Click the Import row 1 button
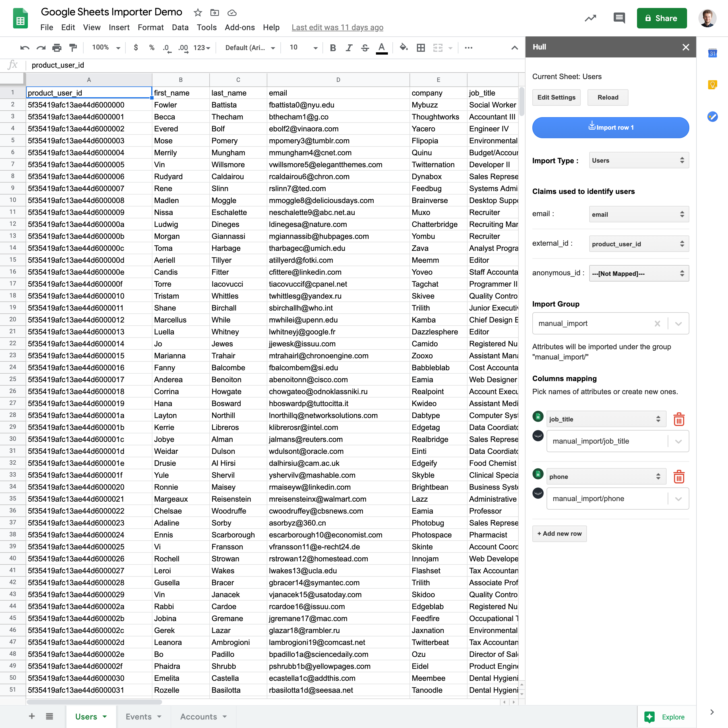 [611, 127]
